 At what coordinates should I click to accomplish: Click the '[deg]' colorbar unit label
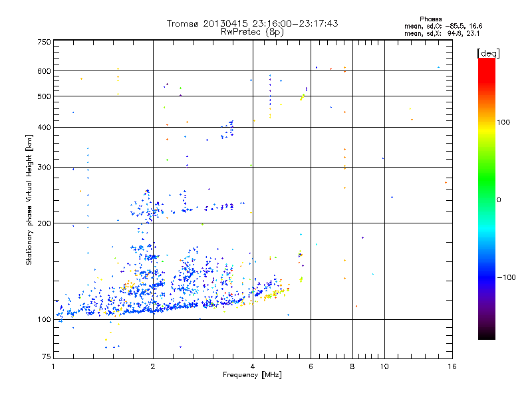[488, 53]
